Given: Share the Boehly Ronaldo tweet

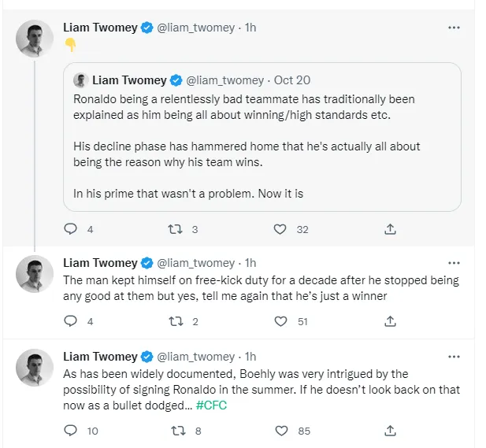Looking at the screenshot, I should pyautogui.click(x=389, y=431).
